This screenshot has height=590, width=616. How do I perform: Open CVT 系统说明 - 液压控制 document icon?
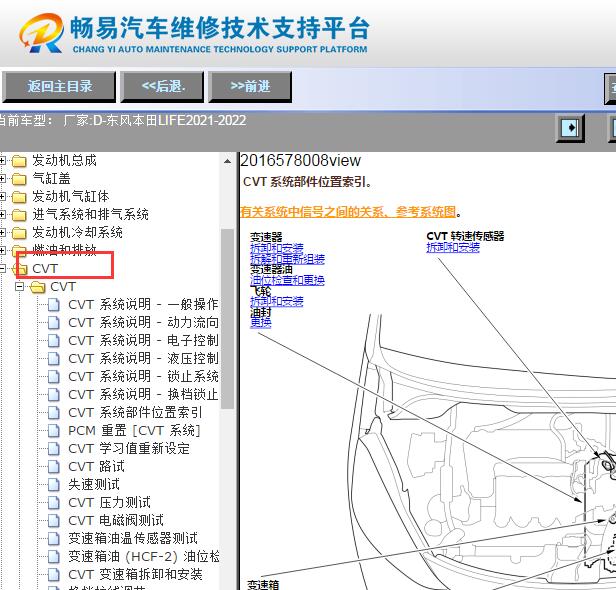point(54,359)
